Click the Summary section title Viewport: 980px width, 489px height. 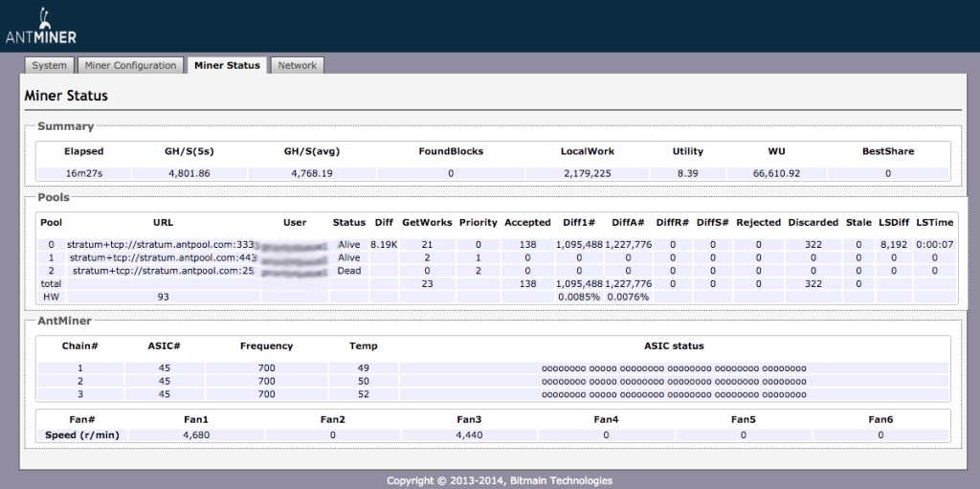[x=66, y=126]
